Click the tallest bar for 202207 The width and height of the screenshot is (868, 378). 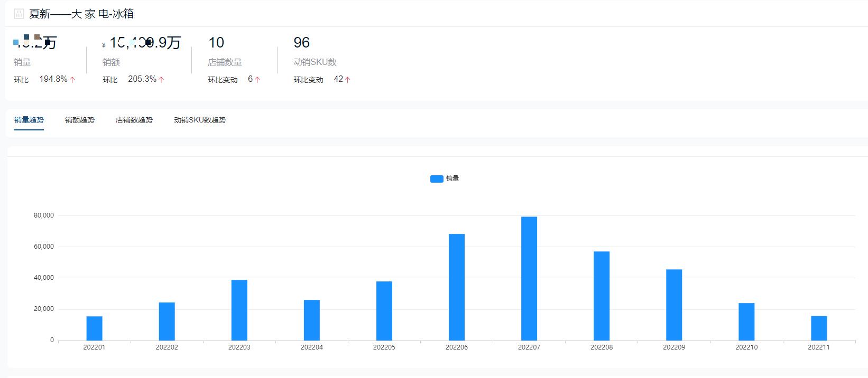529,279
